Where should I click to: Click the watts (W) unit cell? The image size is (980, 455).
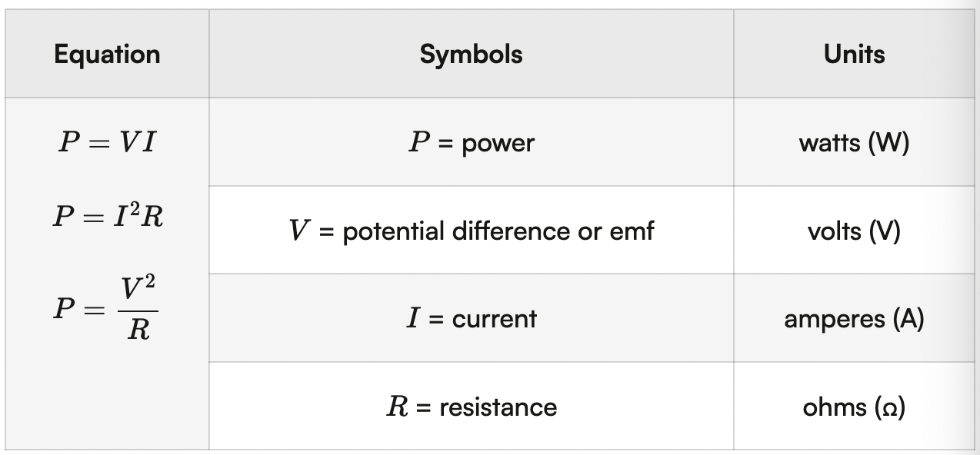point(854,143)
